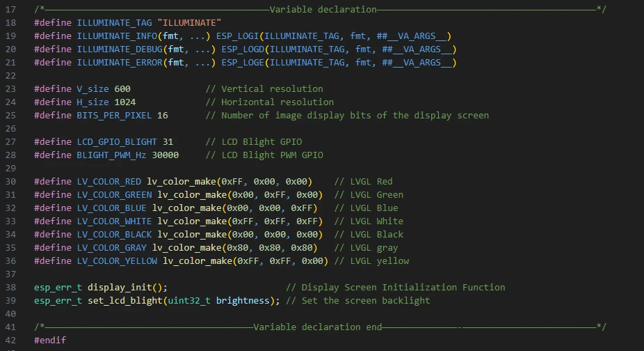Screen dimensions: 644x351
Task: Click lv_color_make on the LV_COLOR_BLACK line
Action: coord(192,234)
